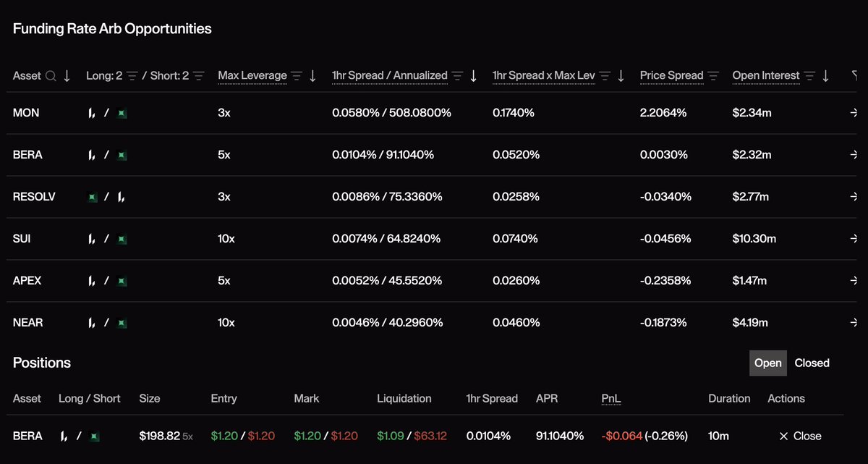Click the BERA opportunity short exchange icon
868x464 pixels.
122,156
